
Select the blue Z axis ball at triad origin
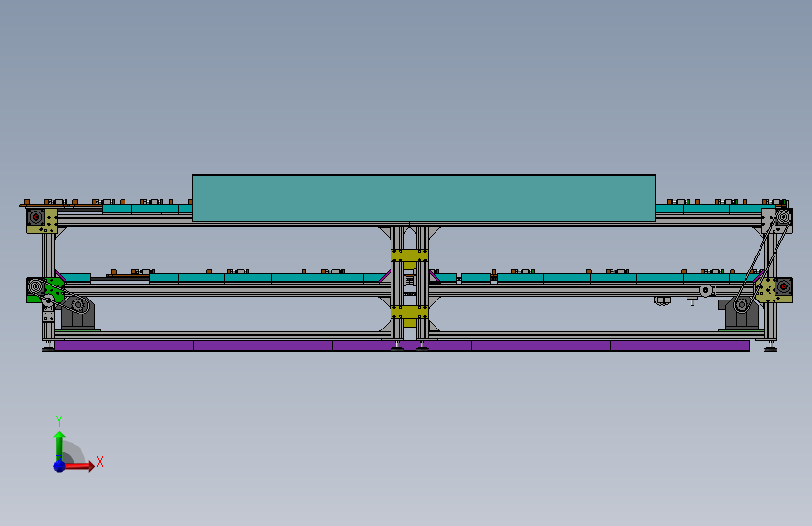pos(59,466)
